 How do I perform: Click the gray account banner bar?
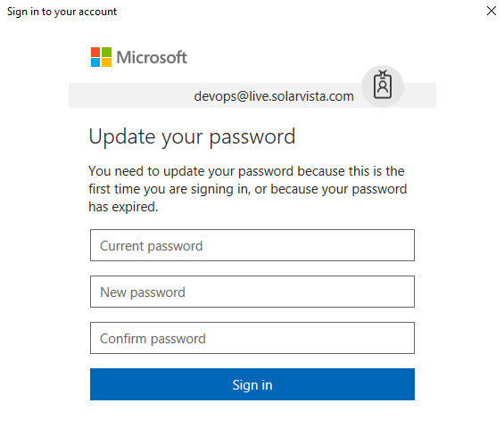pos(252,95)
